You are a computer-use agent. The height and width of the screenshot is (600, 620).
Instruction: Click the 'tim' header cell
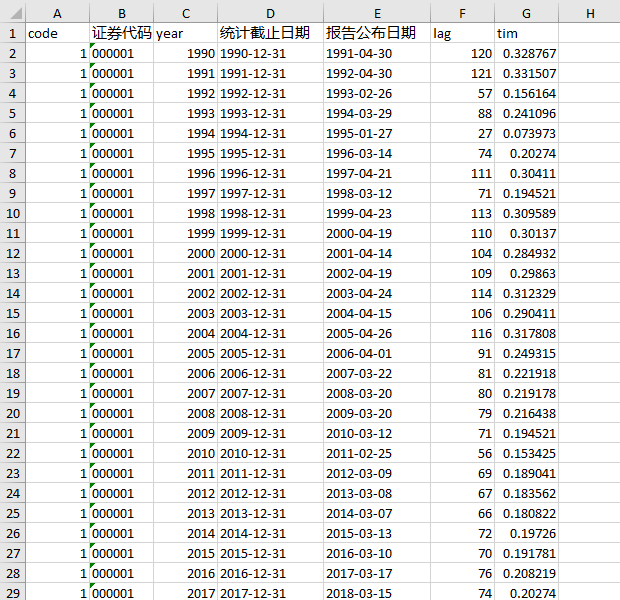coord(527,33)
